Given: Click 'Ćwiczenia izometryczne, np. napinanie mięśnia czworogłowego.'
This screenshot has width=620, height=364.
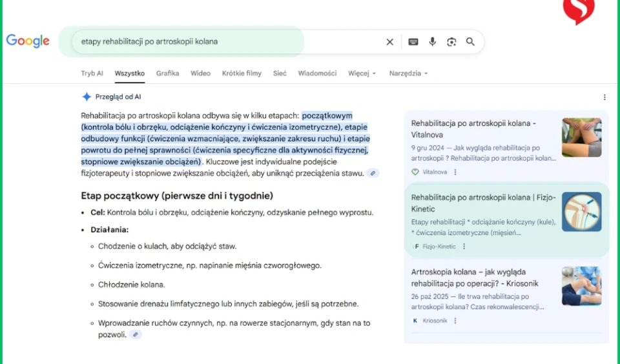Looking at the screenshot, I should pyautogui.click(x=210, y=265).
